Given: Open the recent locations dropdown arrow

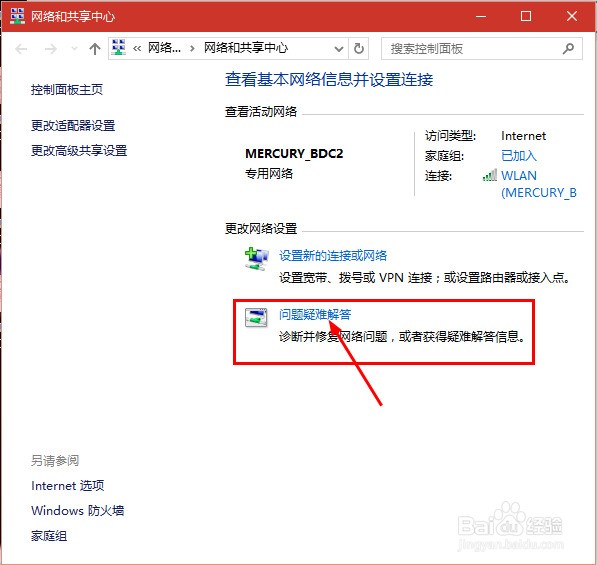Looking at the screenshot, I should coord(75,49).
